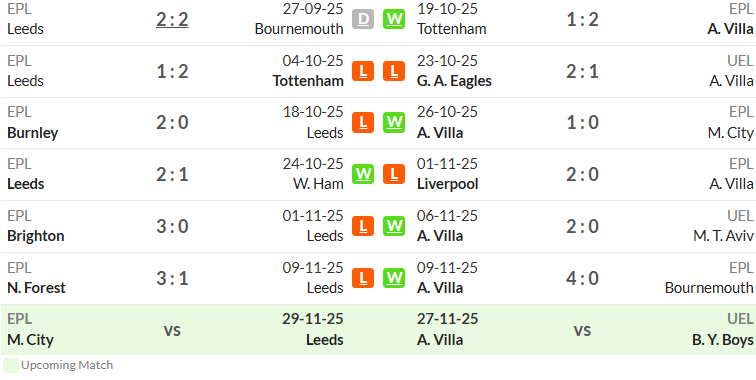Viewport: 756px width, 380px height.
Task: Click the orange L badge for N. Forest vs Leeds
Action: pyautogui.click(x=363, y=278)
